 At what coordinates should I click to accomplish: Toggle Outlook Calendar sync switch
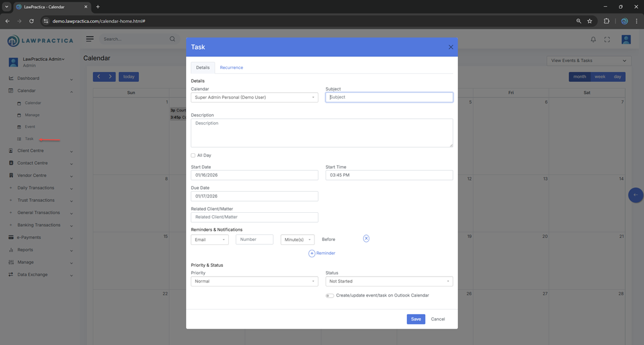pos(330,296)
